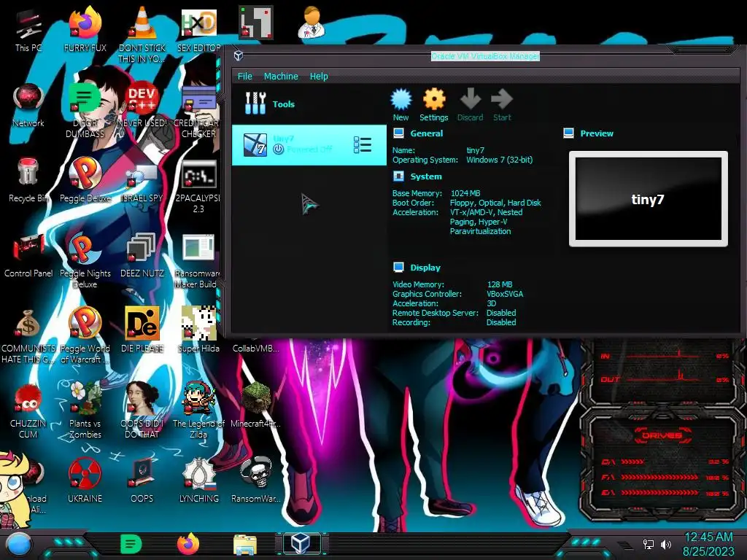
Task: Select the HxD SEX EDITOR desktop icon
Action: [198, 29]
